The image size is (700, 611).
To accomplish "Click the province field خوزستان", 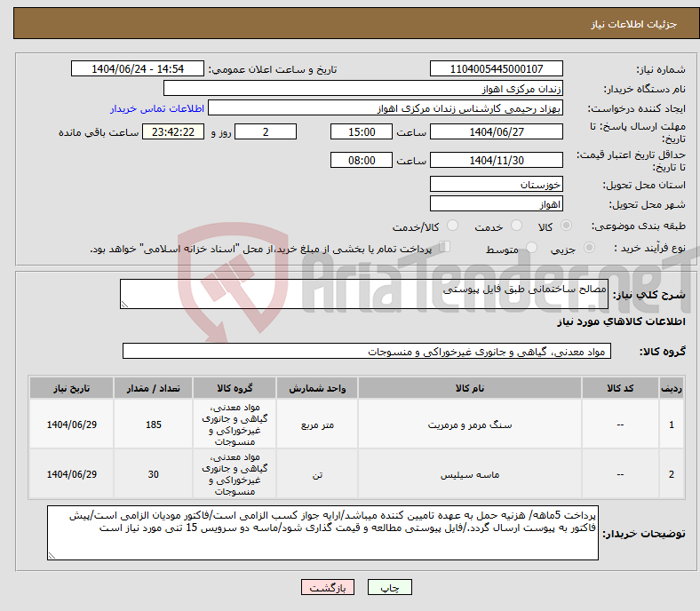I will coord(497,184).
